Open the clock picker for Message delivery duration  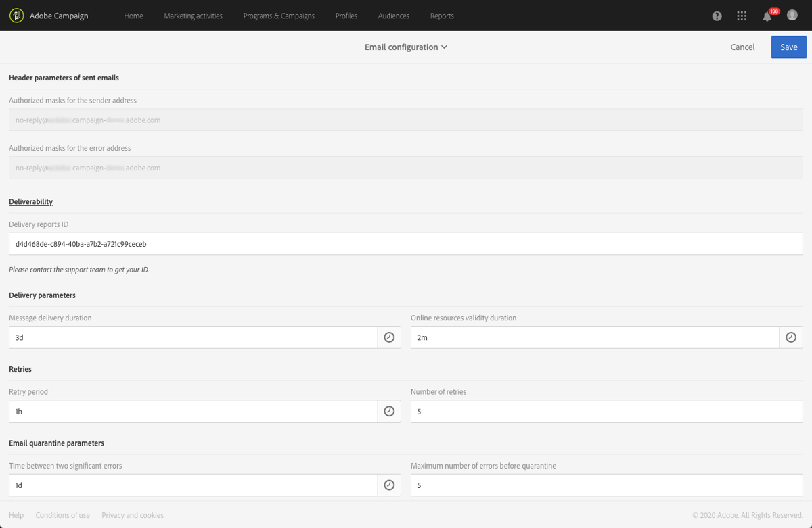[x=389, y=337]
